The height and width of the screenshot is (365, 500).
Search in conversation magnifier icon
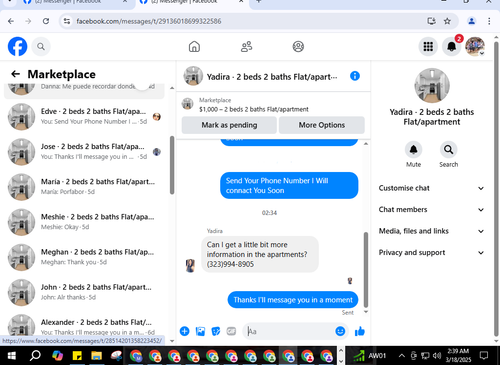(448, 150)
